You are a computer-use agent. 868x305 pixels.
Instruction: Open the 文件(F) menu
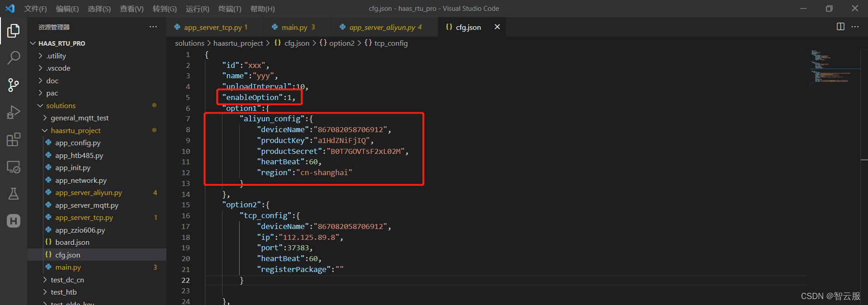click(35, 9)
